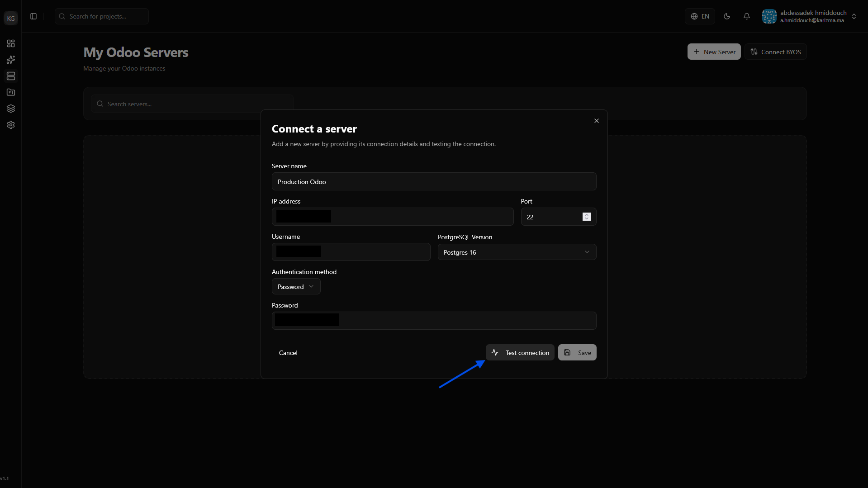Click the abdessadek hmiddouch account name
This screenshot has height=488, width=868.
pyautogui.click(x=813, y=13)
